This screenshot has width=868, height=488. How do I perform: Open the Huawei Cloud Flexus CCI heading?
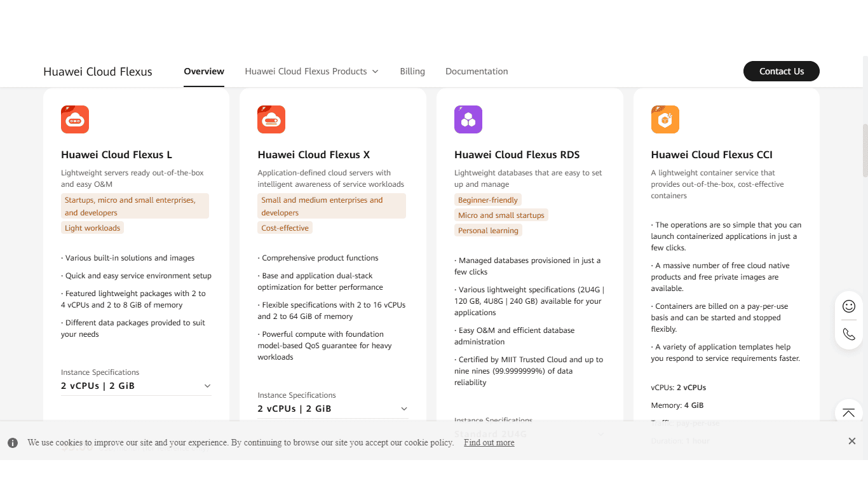point(712,154)
